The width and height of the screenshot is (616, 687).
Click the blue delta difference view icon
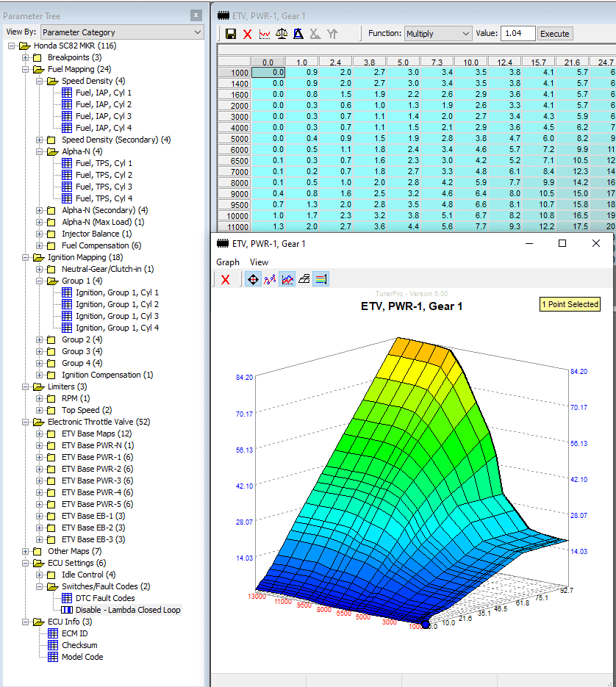pos(298,33)
